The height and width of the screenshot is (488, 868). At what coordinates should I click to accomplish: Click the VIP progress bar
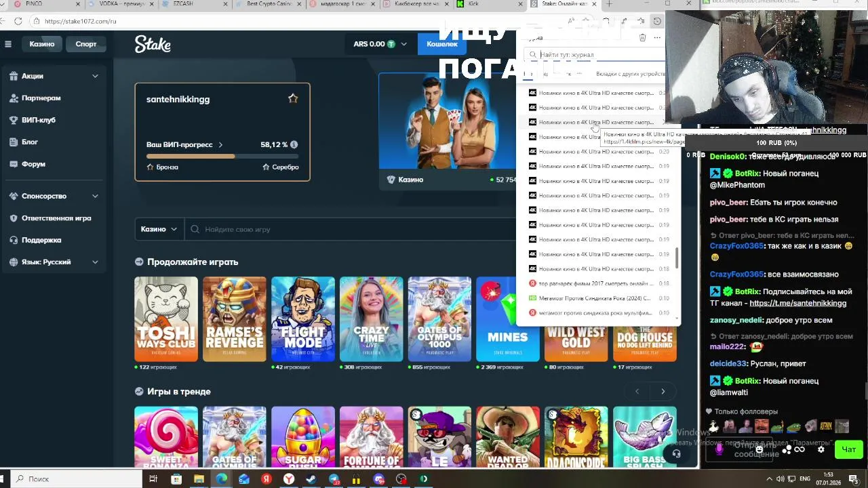click(222, 157)
